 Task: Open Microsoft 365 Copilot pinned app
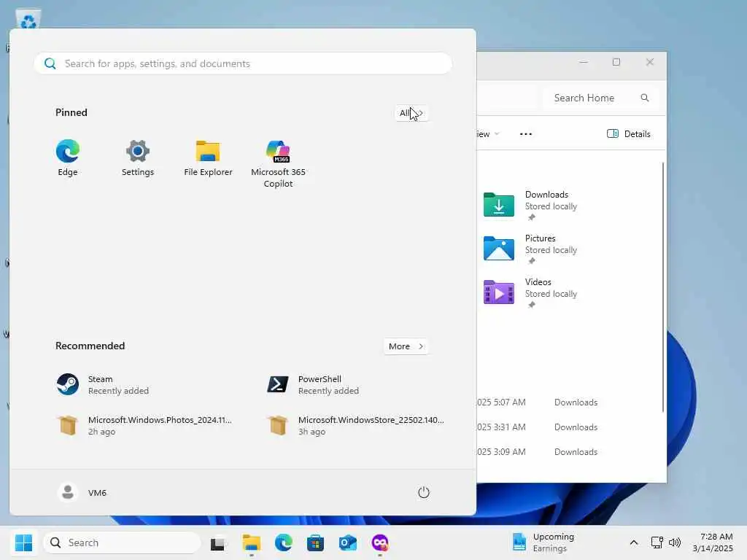click(278, 164)
